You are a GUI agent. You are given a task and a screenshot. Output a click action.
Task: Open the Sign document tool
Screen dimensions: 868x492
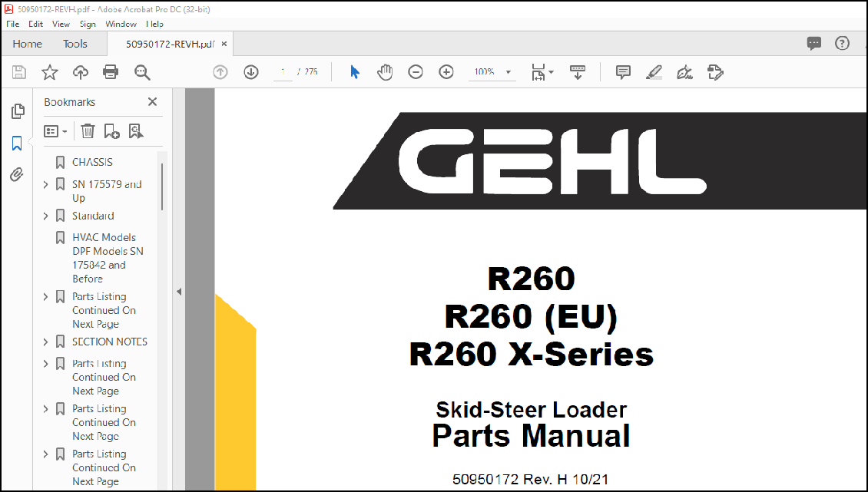click(x=684, y=72)
